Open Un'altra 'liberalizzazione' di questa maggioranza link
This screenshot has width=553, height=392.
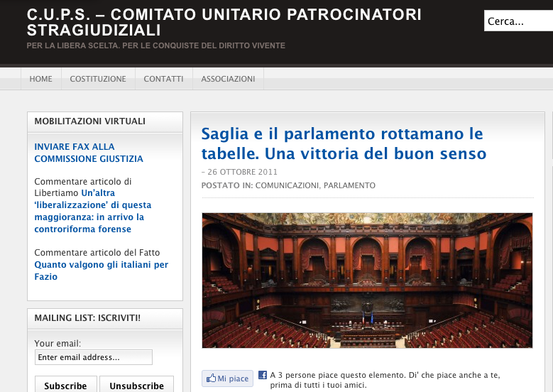[x=93, y=211]
